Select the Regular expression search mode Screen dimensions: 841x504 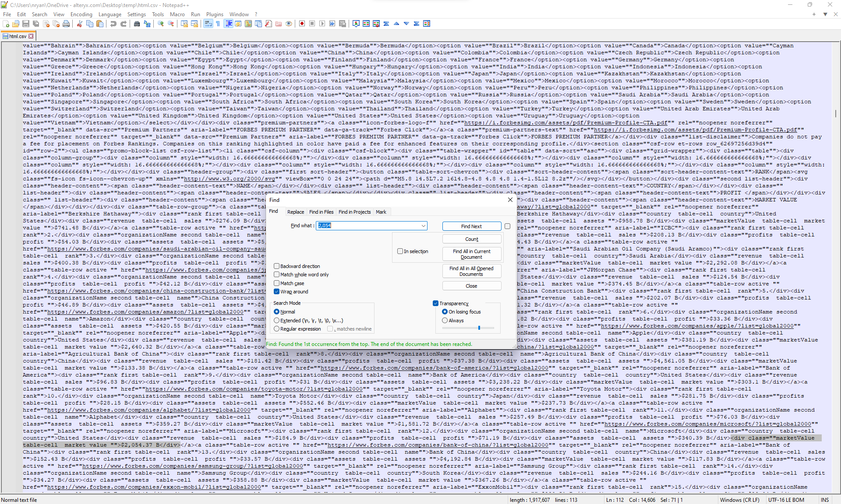click(277, 329)
